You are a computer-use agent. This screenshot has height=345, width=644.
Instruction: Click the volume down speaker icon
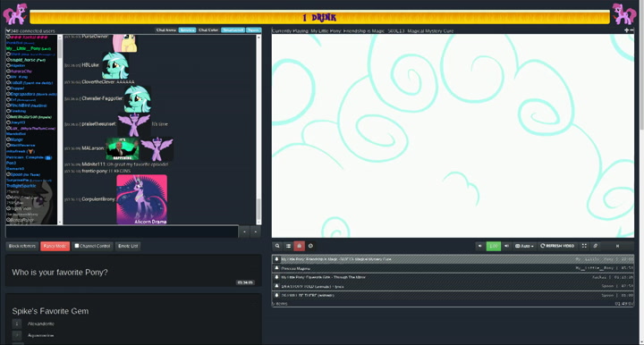pyautogui.click(x=479, y=246)
